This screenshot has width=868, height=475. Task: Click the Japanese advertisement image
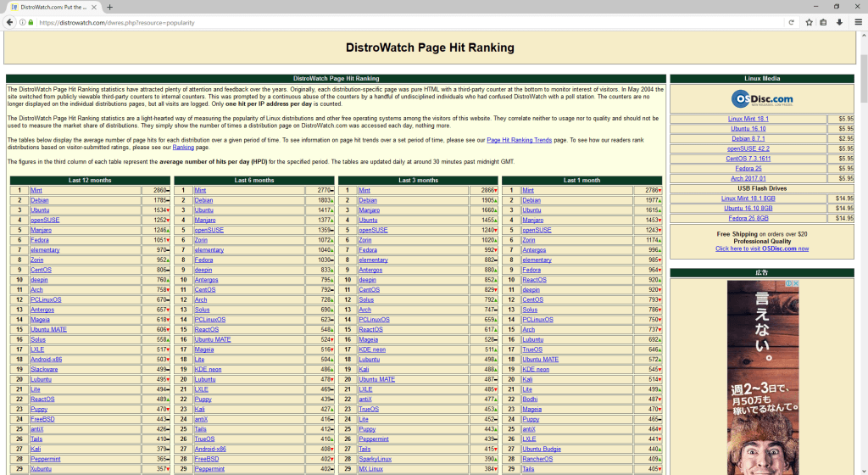click(x=763, y=377)
